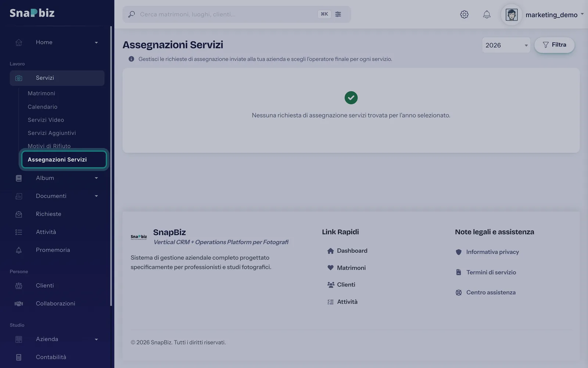Open Centro assistenza link

pyautogui.click(x=485, y=293)
